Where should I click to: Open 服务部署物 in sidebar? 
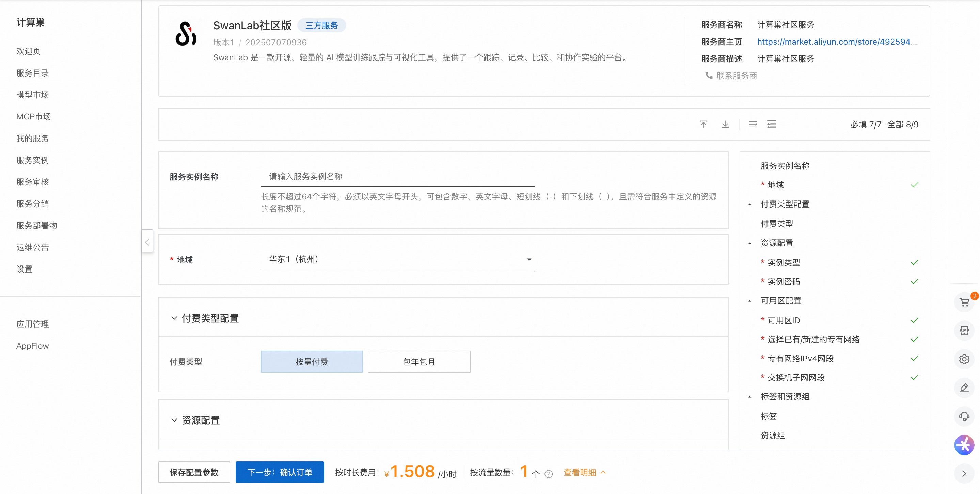tap(37, 225)
